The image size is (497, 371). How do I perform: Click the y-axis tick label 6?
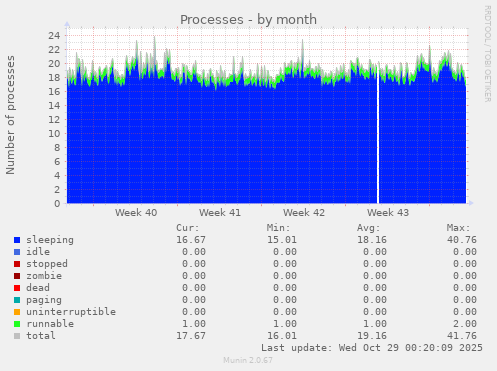(x=57, y=161)
